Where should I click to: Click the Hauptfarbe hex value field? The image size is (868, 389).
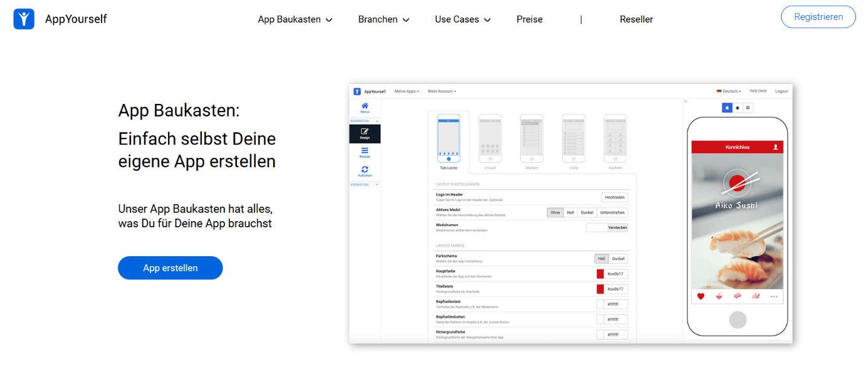[616, 274]
